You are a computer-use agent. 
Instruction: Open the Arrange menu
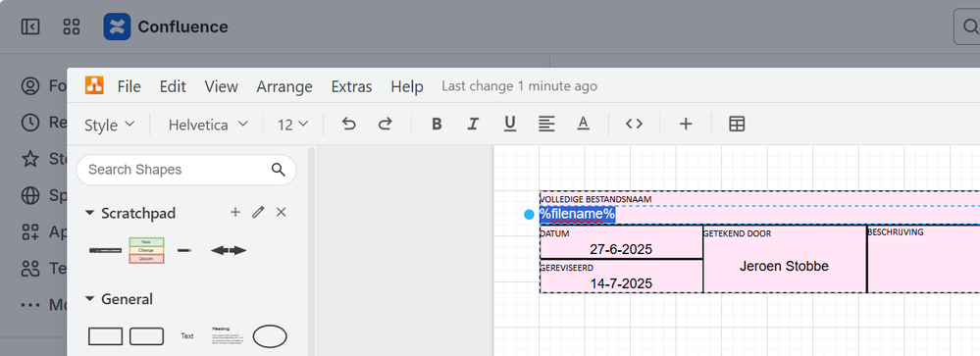[284, 86]
